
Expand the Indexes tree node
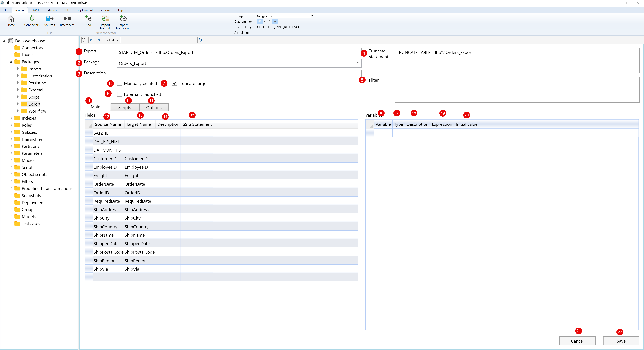[11, 118]
